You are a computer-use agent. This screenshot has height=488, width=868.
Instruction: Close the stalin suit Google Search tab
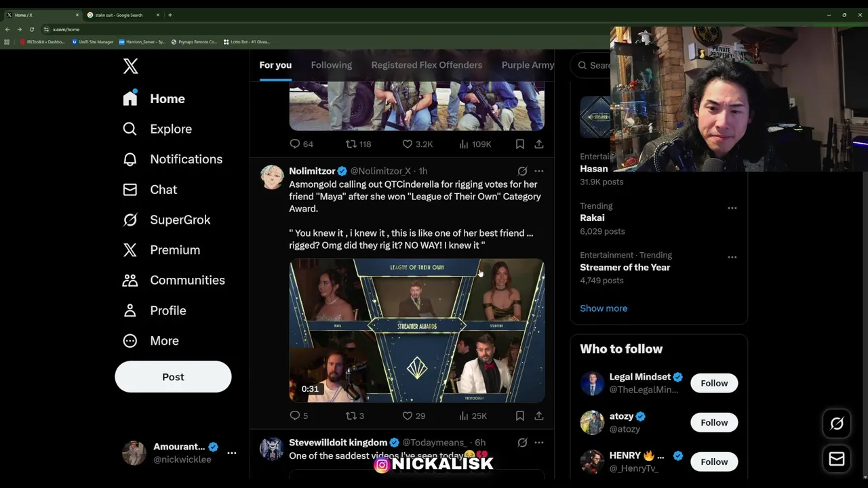click(158, 15)
